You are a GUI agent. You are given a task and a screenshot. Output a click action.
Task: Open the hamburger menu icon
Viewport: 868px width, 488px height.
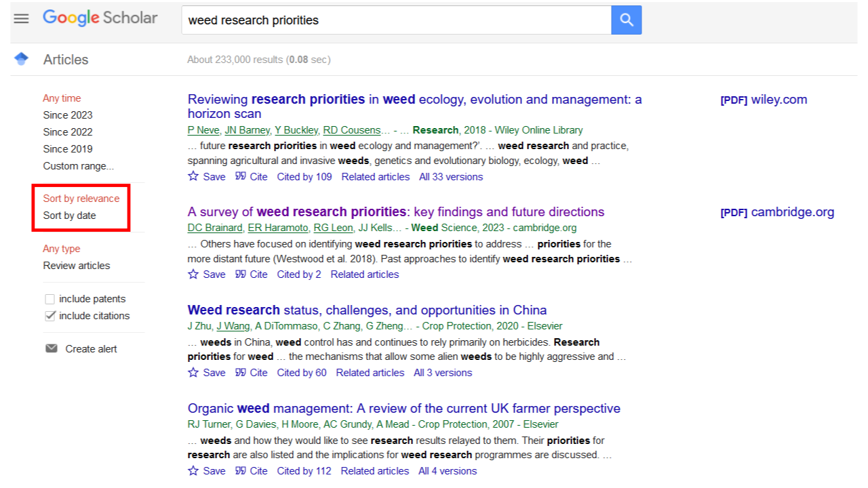22,19
